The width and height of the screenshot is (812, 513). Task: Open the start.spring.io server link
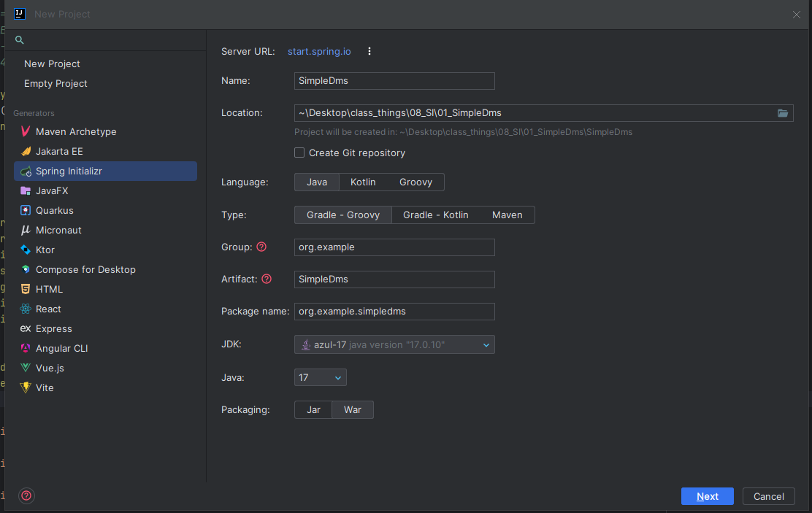319,51
